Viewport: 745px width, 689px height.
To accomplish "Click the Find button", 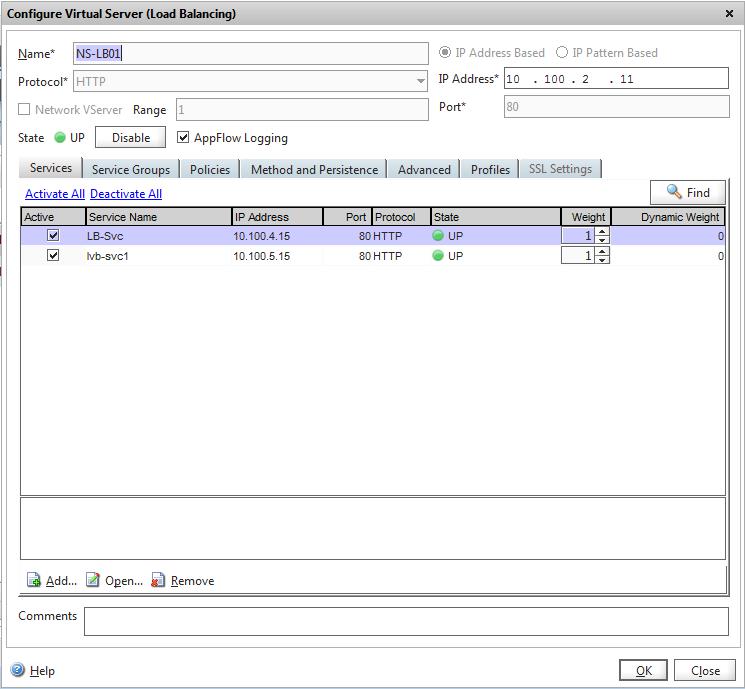I will pos(688,192).
